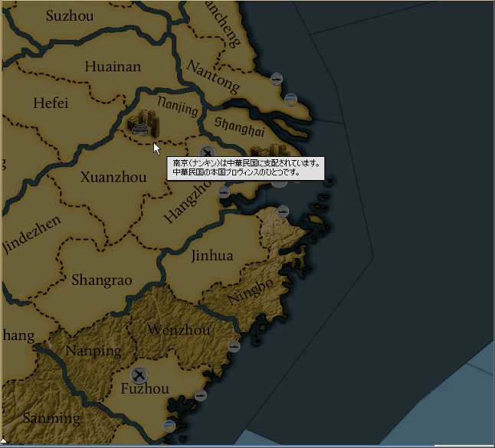
Task: Select the Sanming province
Action: 51,418
